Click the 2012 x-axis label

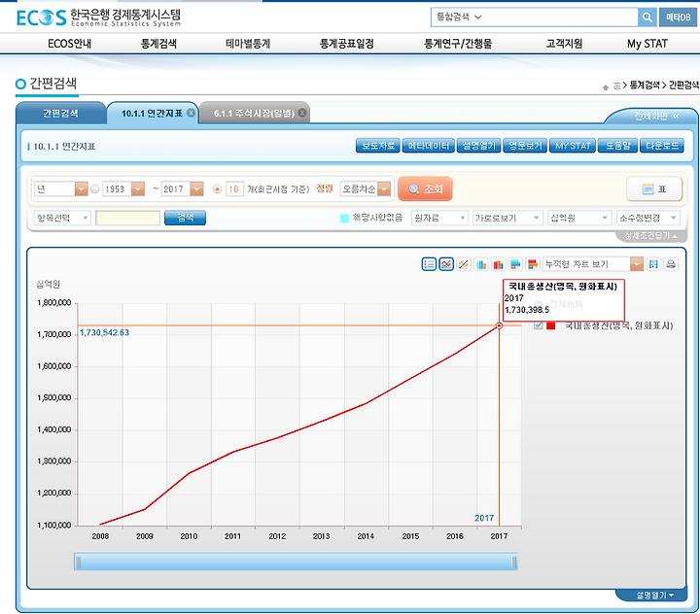tap(277, 536)
